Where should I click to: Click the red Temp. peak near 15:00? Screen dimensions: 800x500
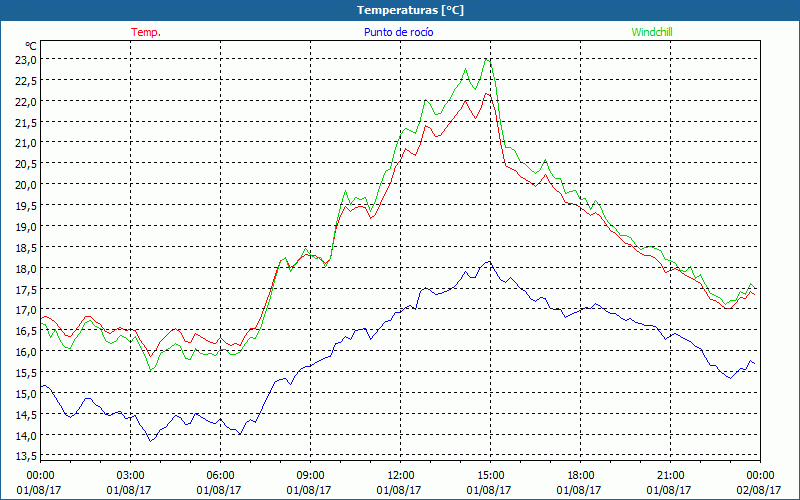[x=486, y=93]
